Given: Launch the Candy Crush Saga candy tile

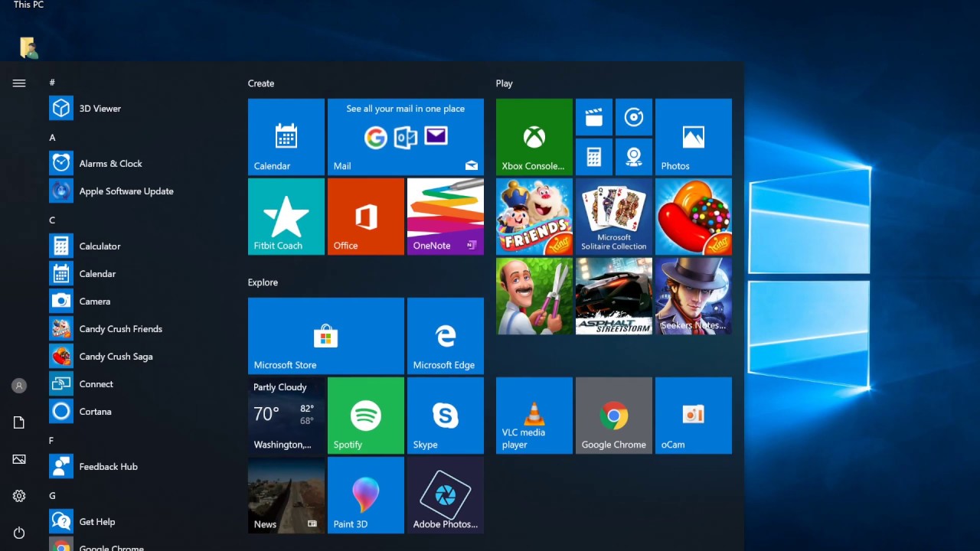Looking at the screenshot, I should click(694, 217).
